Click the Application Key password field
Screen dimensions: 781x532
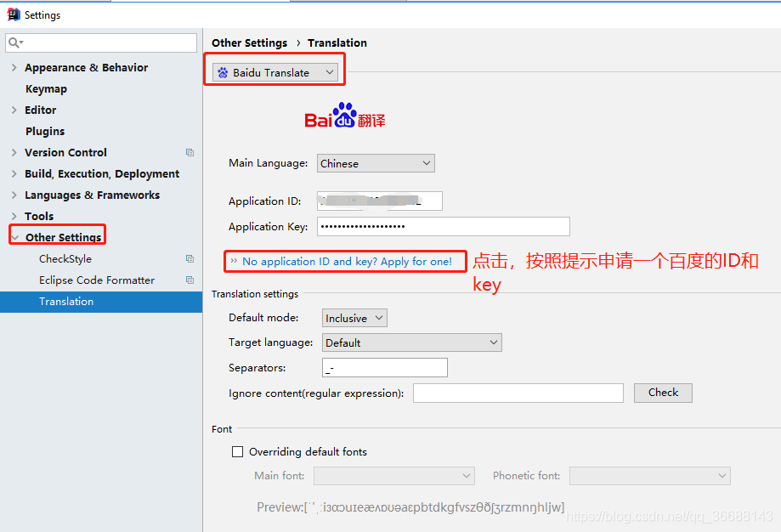[x=444, y=227]
